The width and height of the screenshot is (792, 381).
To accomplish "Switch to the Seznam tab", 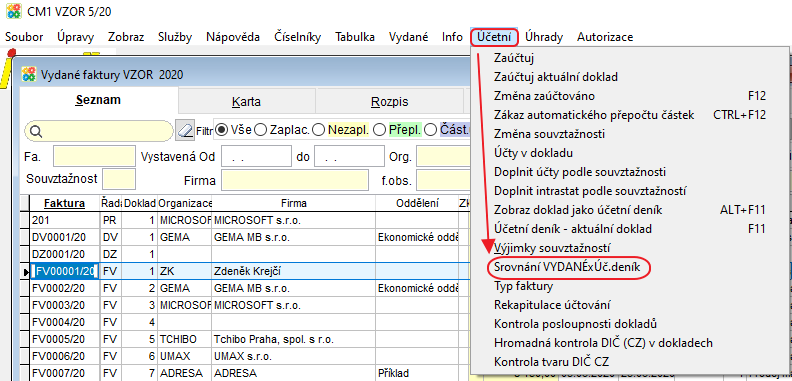I will coord(98,100).
